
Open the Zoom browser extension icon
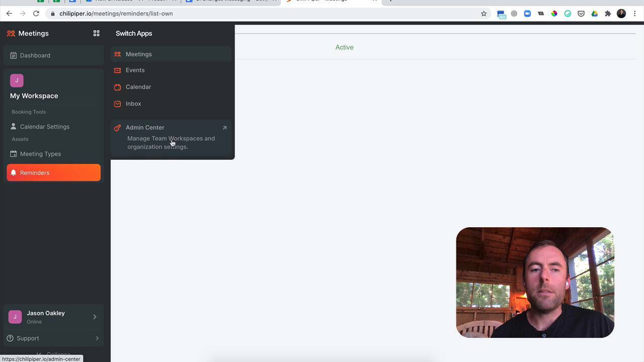coord(527,14)
